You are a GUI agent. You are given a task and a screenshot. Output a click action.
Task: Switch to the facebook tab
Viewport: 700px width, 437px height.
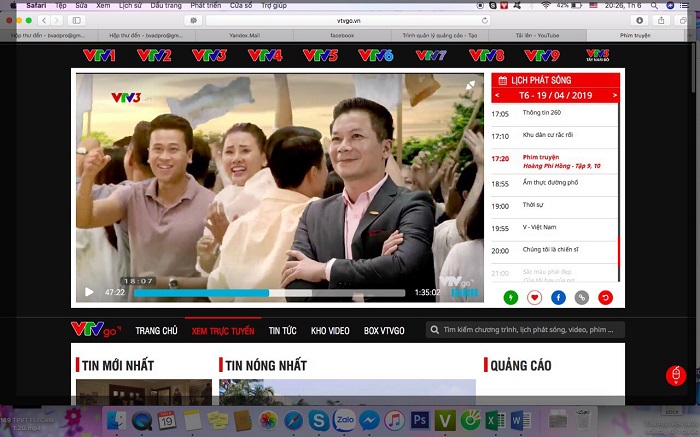click(x=342, y=35)
